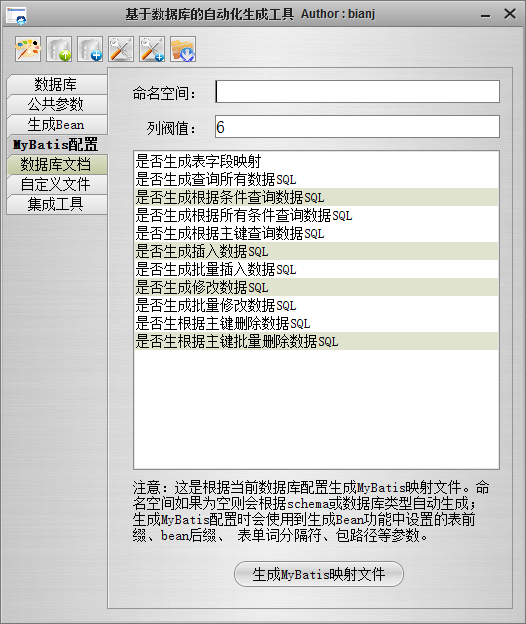Viewport: 526px width, 624px height.
Task: Open the 数据库文档 tab
Action: pos(57,164)
